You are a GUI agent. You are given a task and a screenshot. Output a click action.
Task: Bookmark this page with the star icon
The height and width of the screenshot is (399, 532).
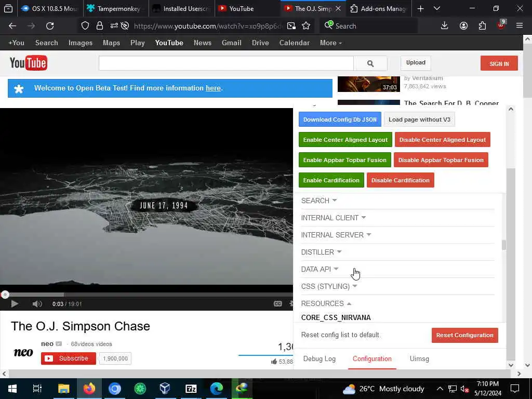(x=306, y=26)
